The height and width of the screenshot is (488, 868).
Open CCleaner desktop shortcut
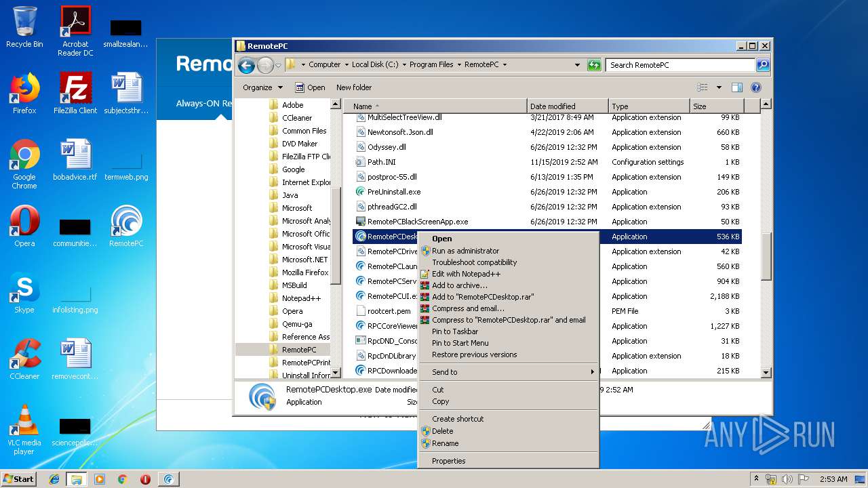24,359
